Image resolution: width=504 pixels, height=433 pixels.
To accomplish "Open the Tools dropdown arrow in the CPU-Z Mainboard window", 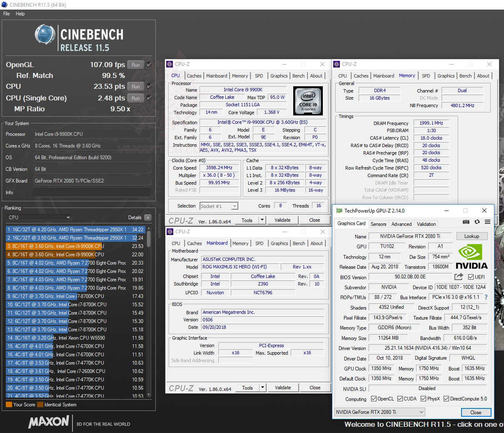I will (262, 388).
